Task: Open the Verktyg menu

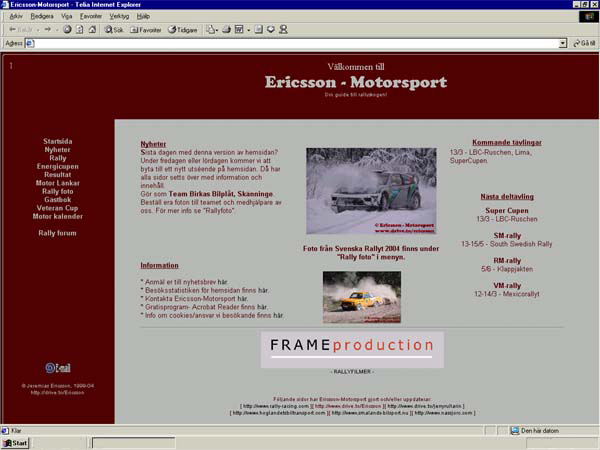Action: coord(119,16)
